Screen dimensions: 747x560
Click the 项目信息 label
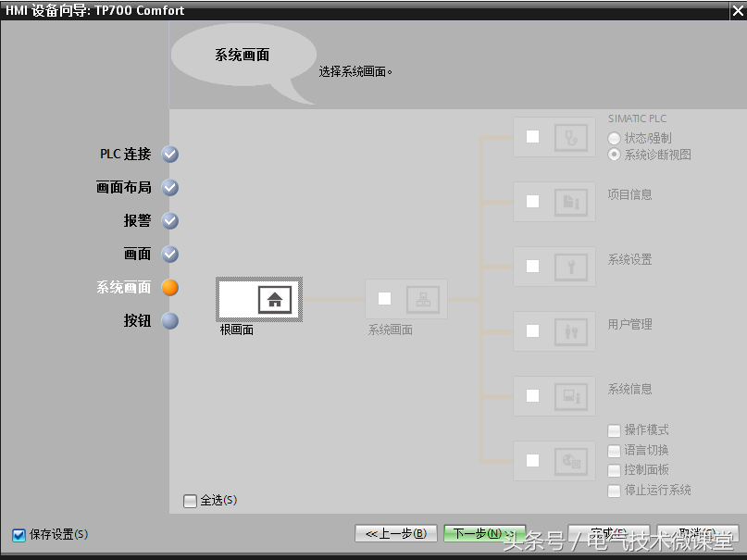click(x=629, y=194)
